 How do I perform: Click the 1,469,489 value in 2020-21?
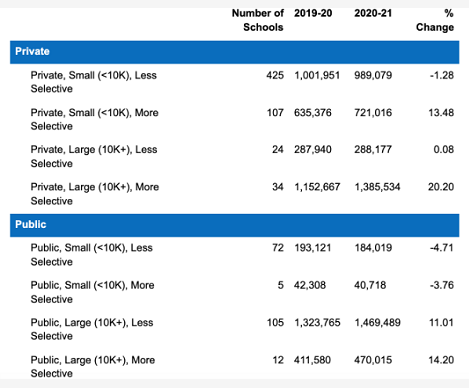(377, 323)
